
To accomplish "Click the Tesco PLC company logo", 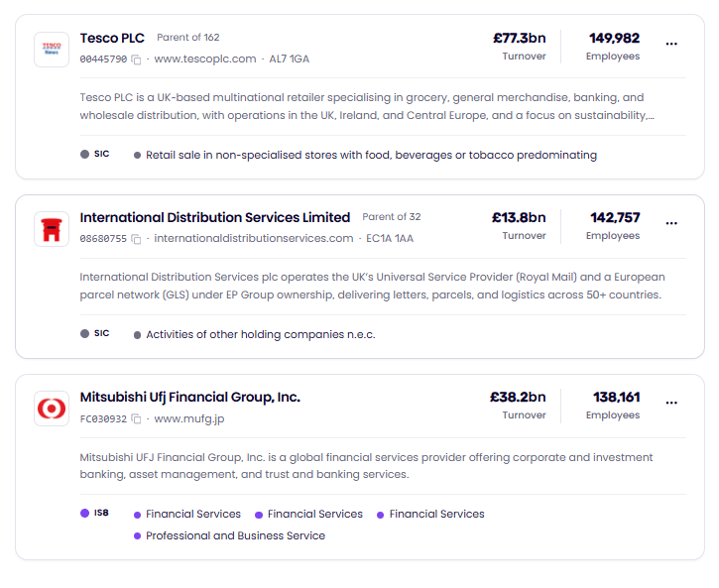I will tap(52, 50).
